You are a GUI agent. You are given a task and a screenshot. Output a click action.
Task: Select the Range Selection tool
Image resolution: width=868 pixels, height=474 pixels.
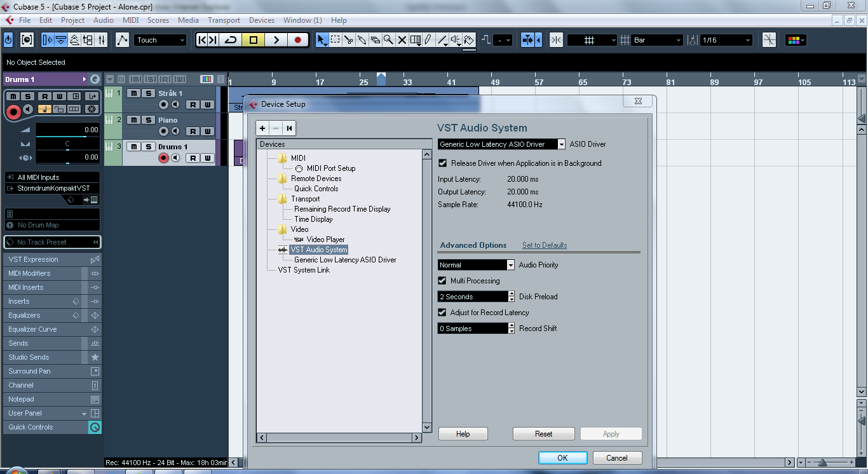(x=336, y=40)
